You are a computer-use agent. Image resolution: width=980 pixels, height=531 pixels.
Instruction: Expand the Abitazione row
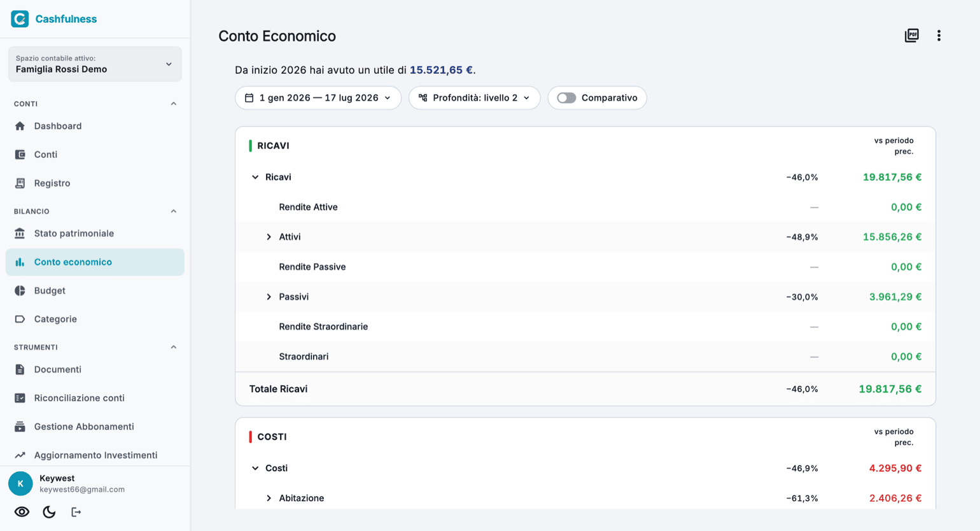pos(269,498)
